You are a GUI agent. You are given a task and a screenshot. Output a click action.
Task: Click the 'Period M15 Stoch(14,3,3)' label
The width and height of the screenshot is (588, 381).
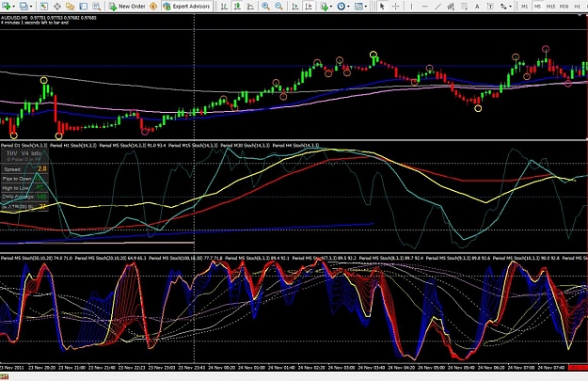tap(193, 145)
